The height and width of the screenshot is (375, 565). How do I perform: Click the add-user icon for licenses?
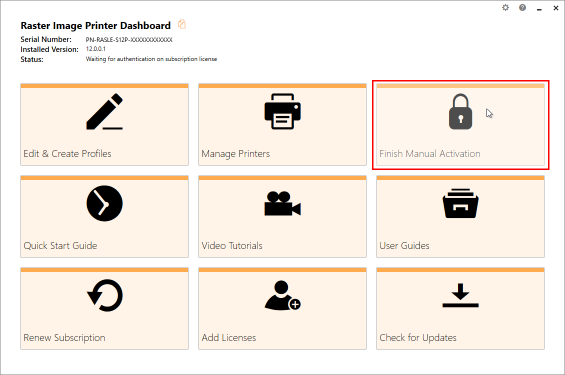pyautogui.click(x=282, y=295)
